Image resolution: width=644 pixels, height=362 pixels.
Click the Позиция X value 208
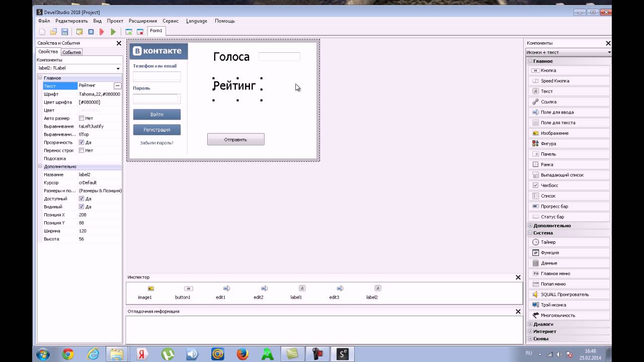click(100, 215)
